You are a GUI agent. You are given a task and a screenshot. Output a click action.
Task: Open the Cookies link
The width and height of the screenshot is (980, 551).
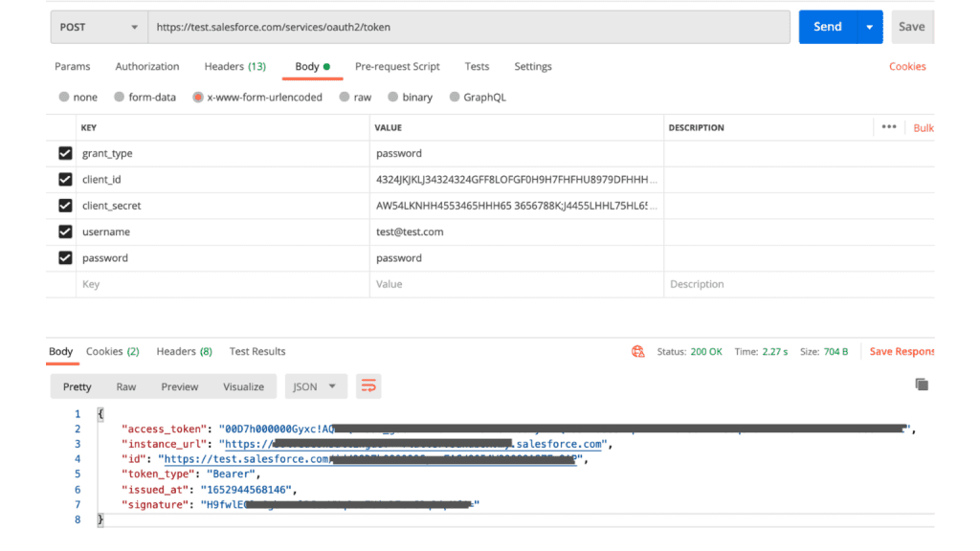click(x=906, y=67)
